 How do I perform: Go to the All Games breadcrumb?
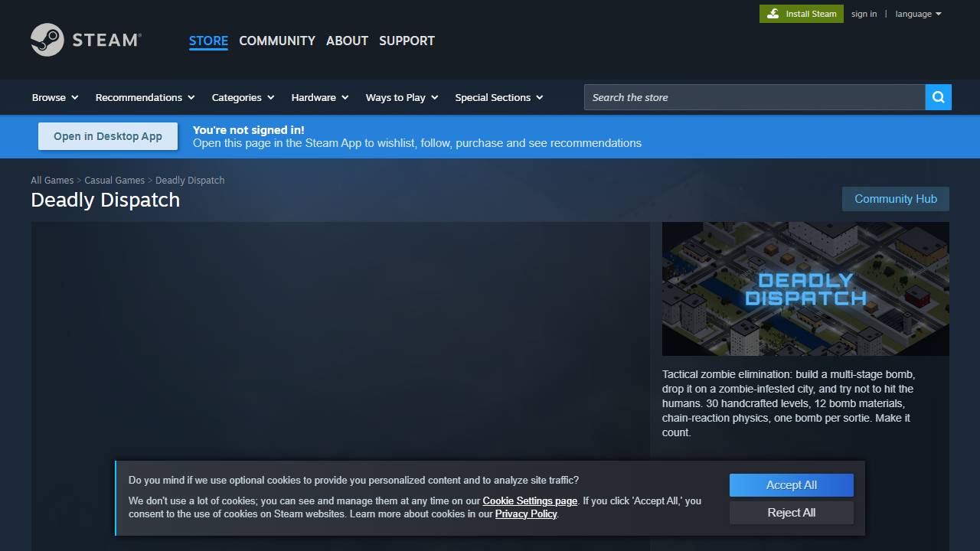point(52,180)
